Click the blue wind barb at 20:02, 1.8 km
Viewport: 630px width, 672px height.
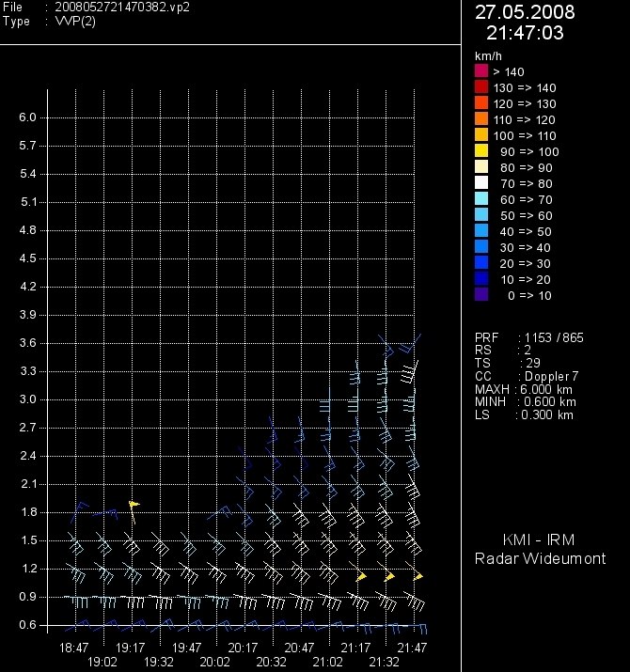pos(219,512)
